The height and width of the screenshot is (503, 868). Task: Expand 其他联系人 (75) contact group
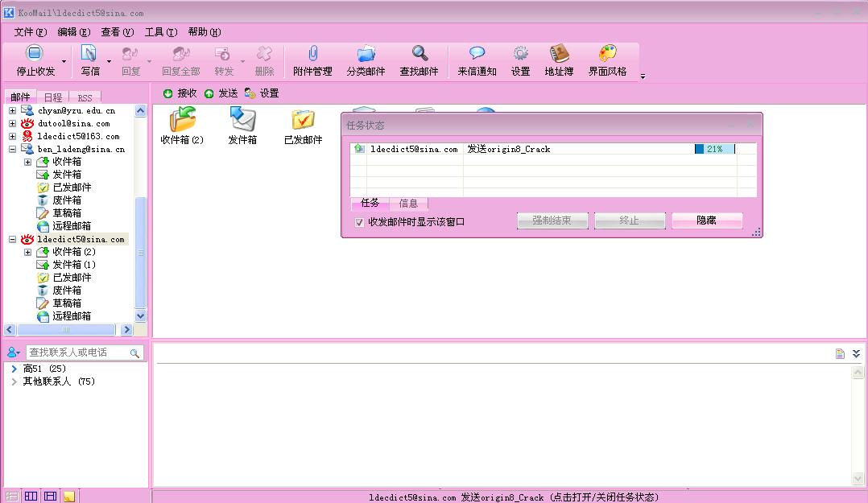point(14,381)
